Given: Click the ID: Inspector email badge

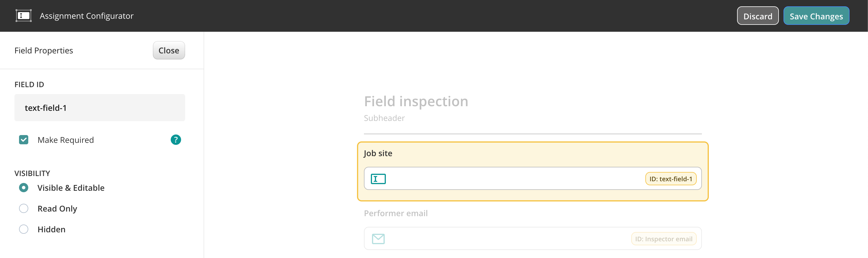Looking at the screenshot, I should pos(663,239).
